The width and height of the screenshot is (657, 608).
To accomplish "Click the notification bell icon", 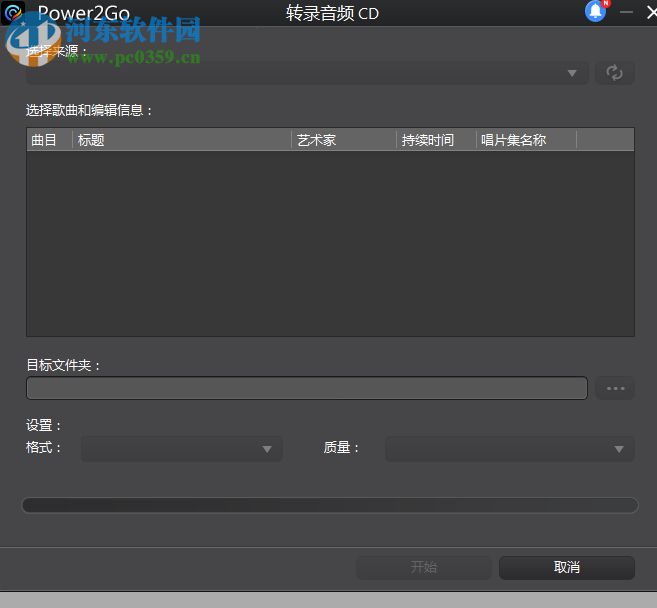I will pyautogui.click(x=596, y=11).
